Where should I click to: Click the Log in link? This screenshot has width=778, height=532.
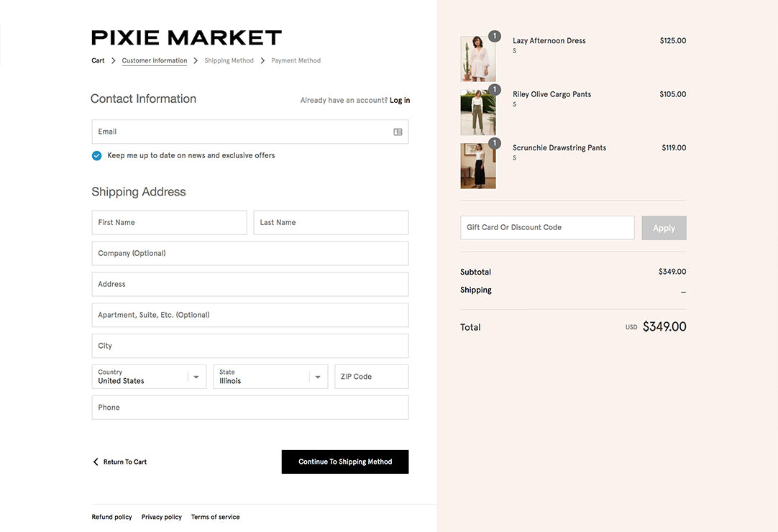[400, 100]
